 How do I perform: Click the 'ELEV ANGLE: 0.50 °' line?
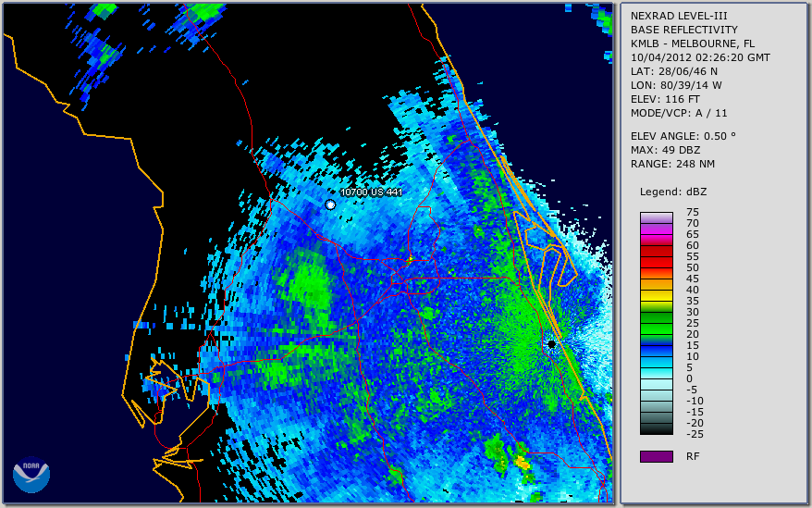coord(683,136)
